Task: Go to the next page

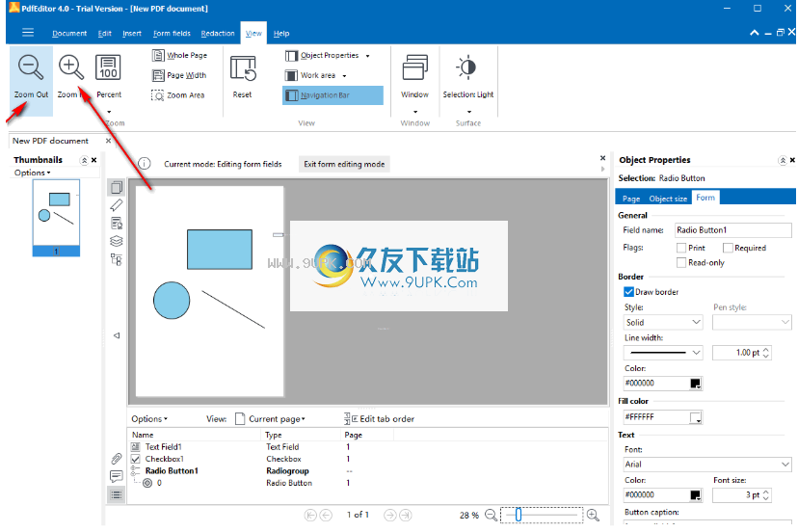Action: coord(389,516)
